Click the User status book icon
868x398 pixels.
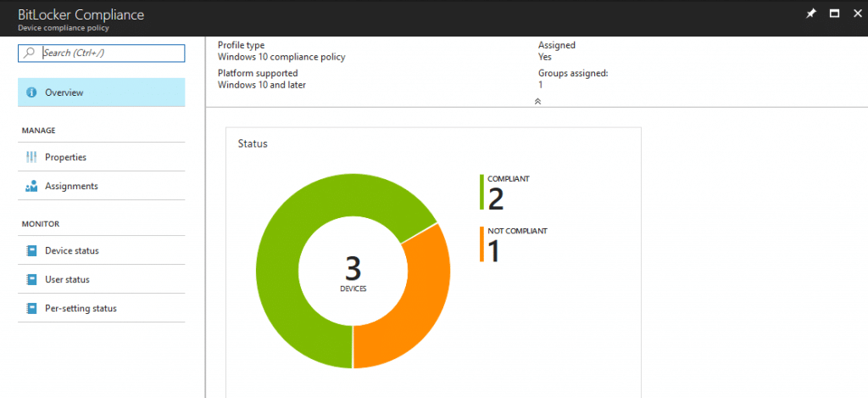tap(31, 279)
